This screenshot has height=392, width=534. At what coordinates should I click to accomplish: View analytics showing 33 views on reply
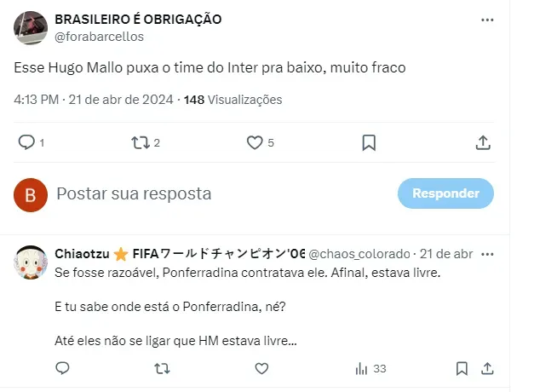[x=370, y=368]
